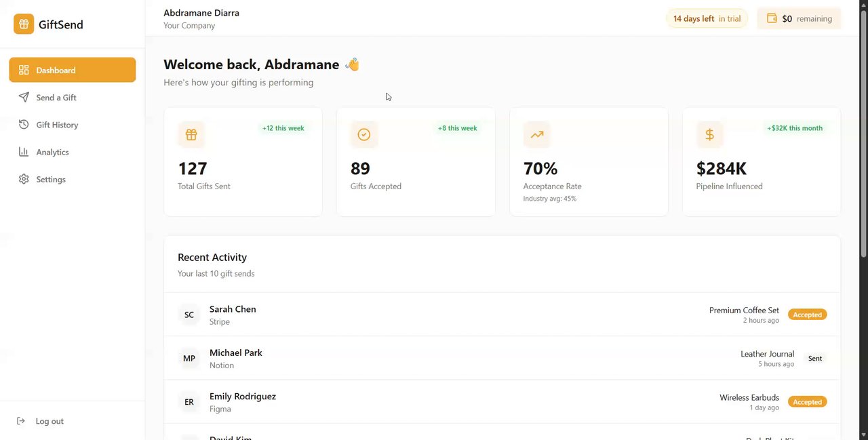
Task: Click the Dashboard grid icon in sidebar
Action: point(24,70)
